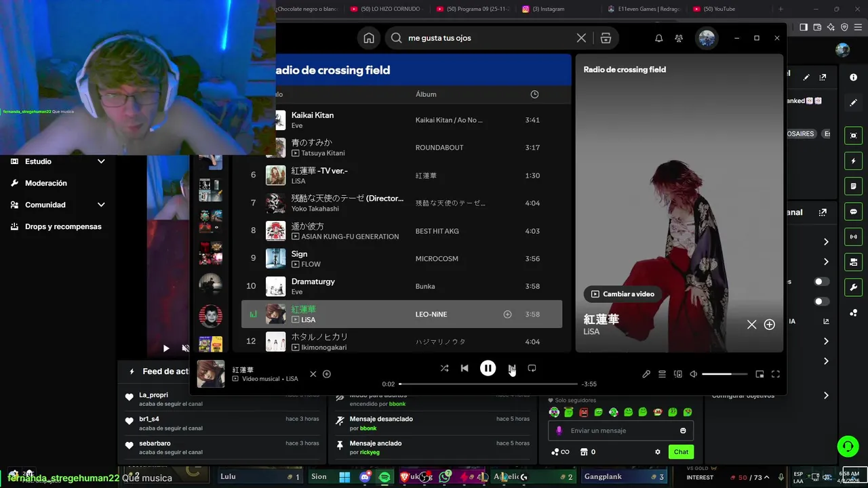Switch to the LO HIZO CORNUDO browser tab
The width and height of the screenshot is (868, 488).
coord(385,9)
